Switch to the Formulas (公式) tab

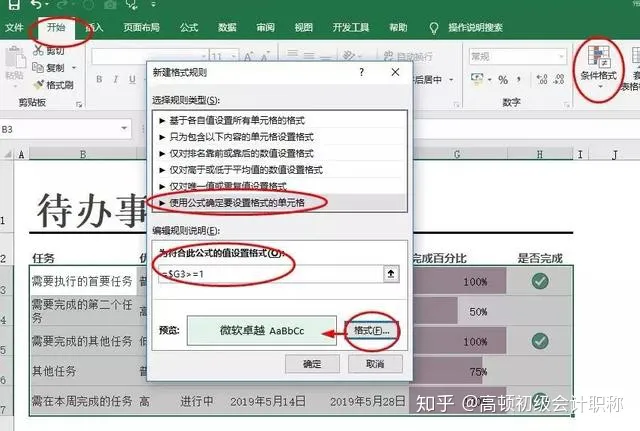[x=189, y=27]
